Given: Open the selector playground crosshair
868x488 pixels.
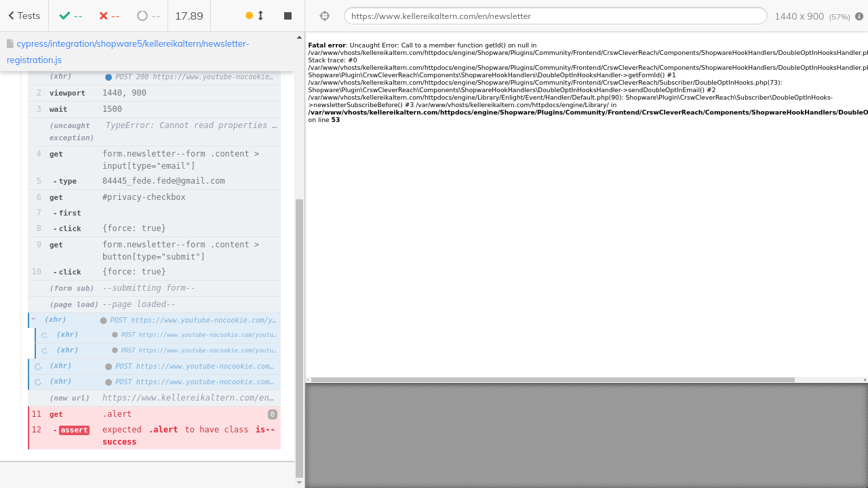Looking at the screenshot, I should (x=324, y=16).
